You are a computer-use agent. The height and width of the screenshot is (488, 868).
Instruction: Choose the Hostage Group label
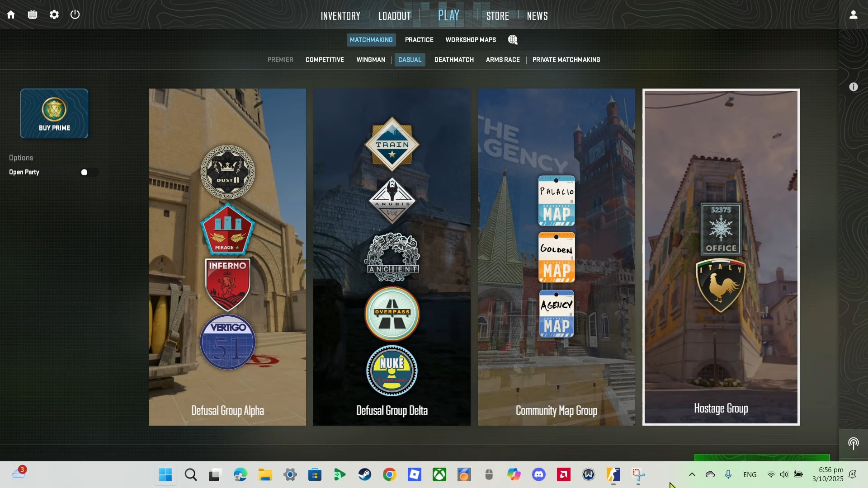pyautogui.click(x=721, y=408)
